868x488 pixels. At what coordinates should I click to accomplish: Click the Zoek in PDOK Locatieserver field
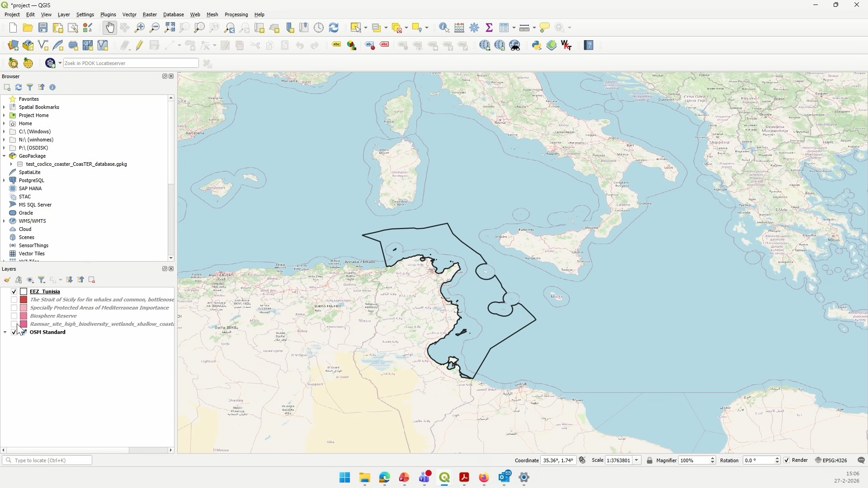pos(131,63)
